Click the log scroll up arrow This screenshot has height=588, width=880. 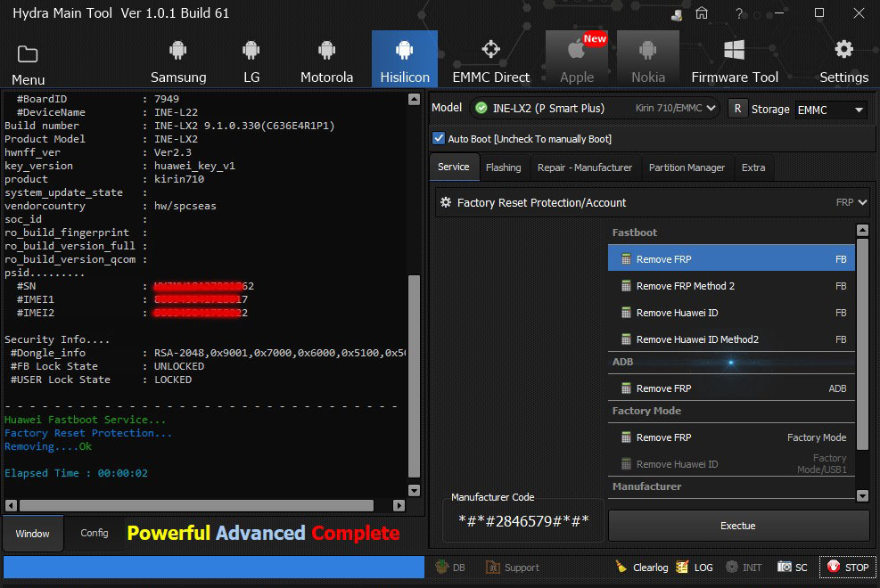tap(415, 99)
